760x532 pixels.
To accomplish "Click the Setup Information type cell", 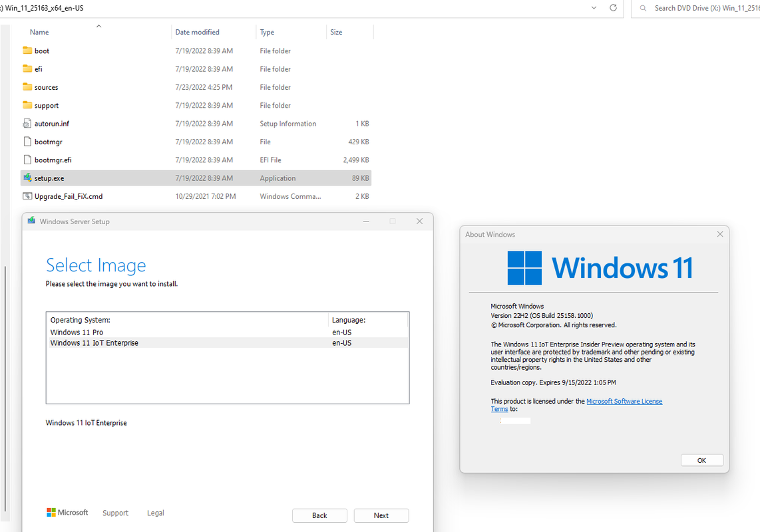I will 288,124.
